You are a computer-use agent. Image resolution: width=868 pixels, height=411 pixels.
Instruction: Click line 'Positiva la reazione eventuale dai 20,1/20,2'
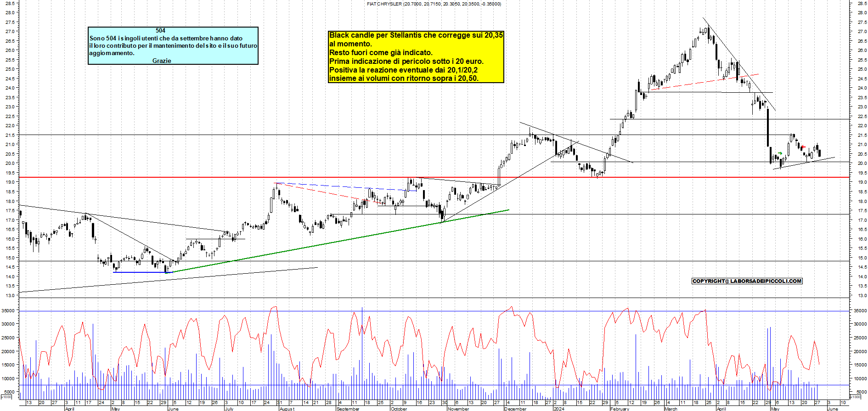(403, 70)
